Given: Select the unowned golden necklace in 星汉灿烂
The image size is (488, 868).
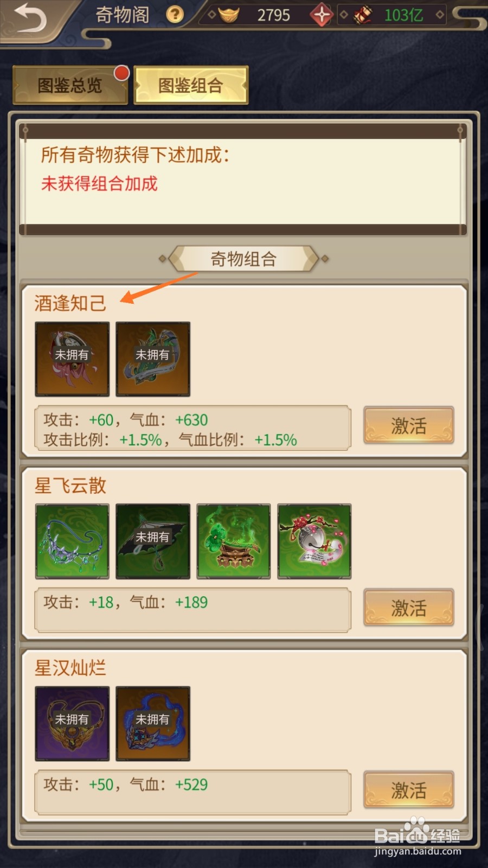Looking at the screenshot, I should (72, 724).
